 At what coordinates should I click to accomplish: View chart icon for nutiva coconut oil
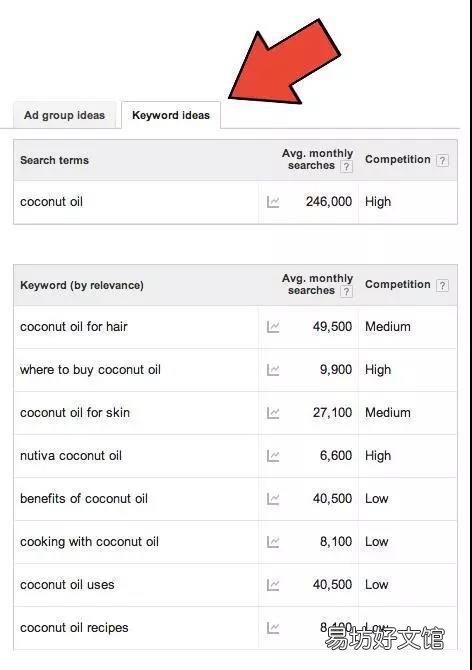click(273, 456)
